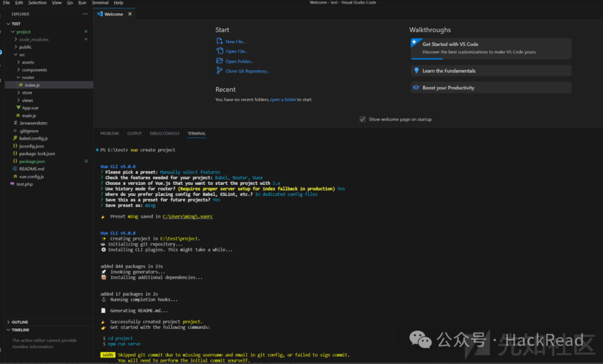This screenshot has height=364, width=603.
Task: Click the VS Code icon on Welcome tab
Action: 99,14
